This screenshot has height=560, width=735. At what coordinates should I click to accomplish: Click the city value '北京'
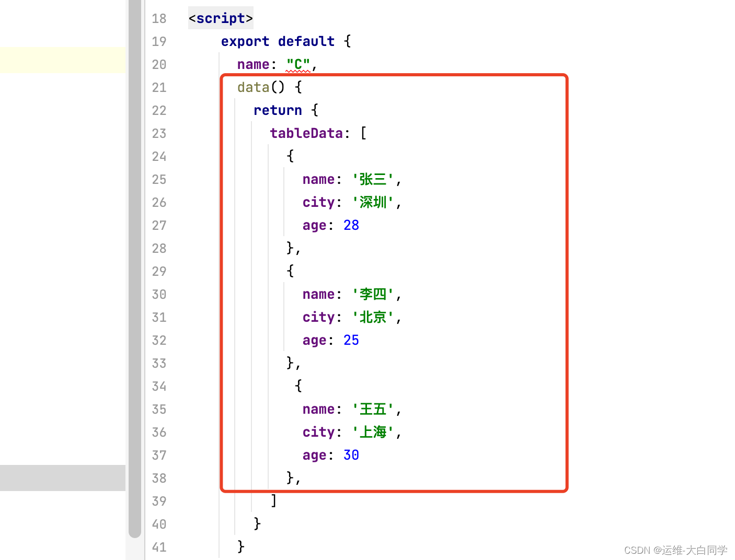[373, 317]
